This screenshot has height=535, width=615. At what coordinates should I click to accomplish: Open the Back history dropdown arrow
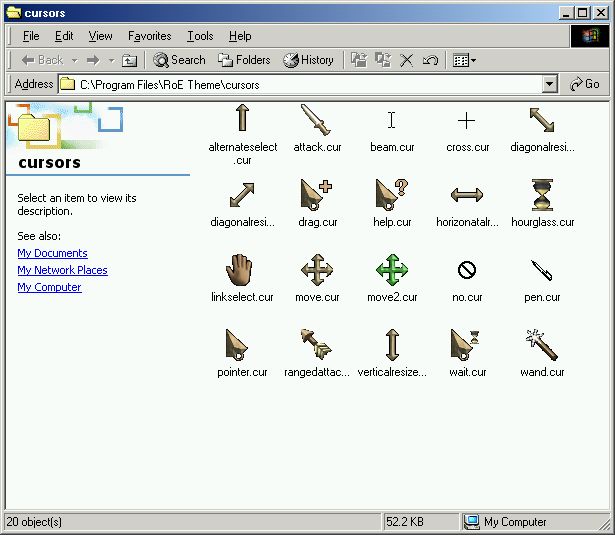point(75,60)
